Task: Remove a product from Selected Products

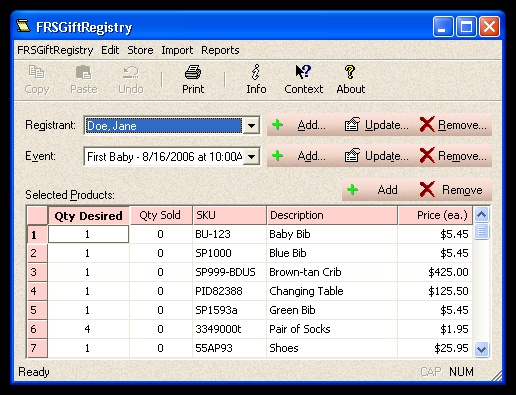Action: (453, 190)
